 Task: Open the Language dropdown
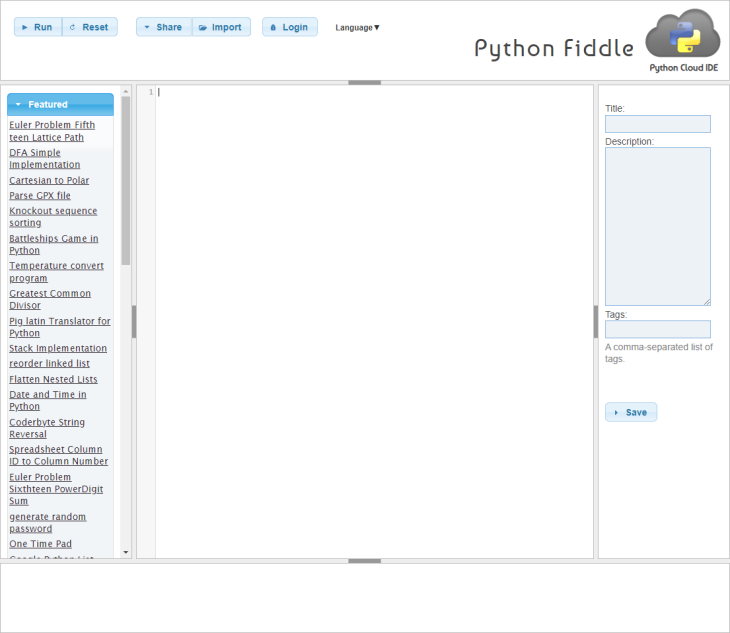click(x=357, y=28)
